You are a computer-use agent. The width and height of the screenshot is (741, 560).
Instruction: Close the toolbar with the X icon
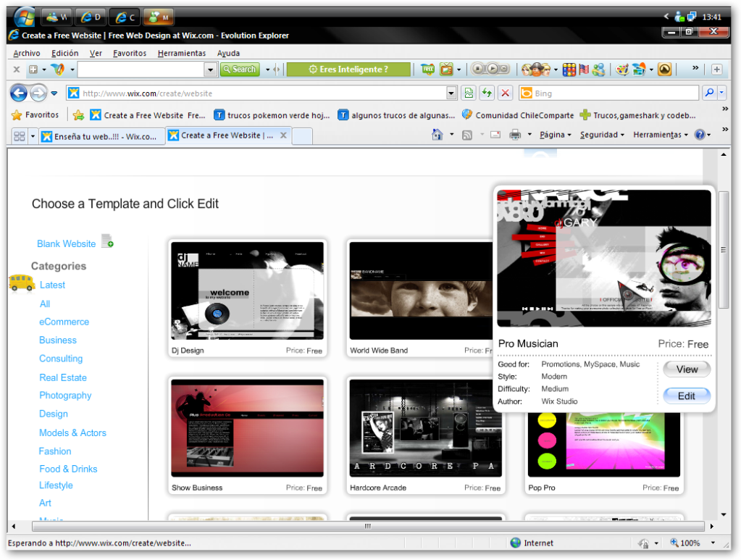coord(17,70)
